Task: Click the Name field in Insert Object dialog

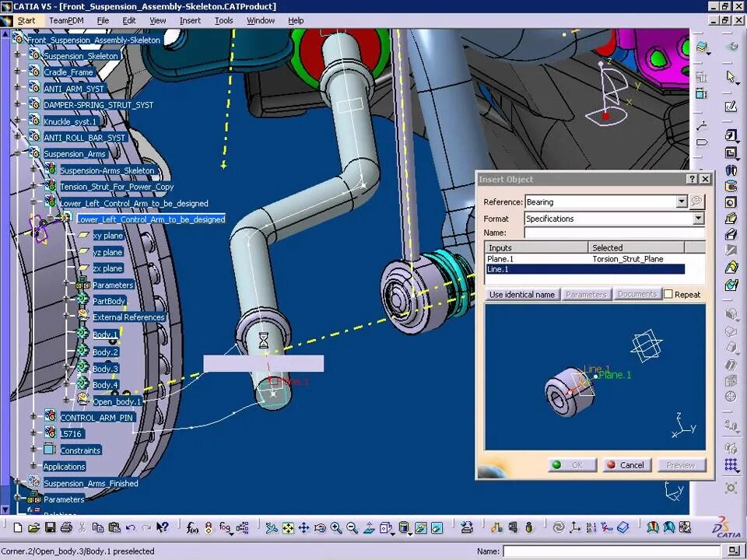Action: click(x=614, y=233)
